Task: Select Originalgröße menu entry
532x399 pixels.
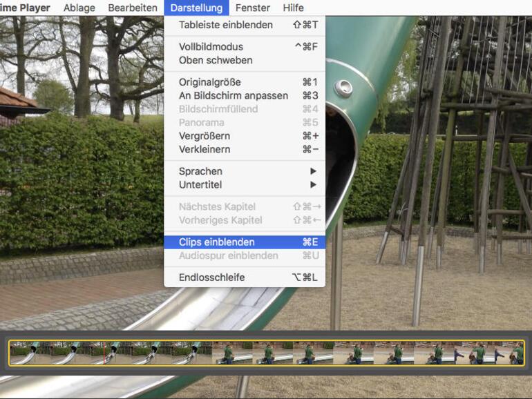Action: point(245,82)
